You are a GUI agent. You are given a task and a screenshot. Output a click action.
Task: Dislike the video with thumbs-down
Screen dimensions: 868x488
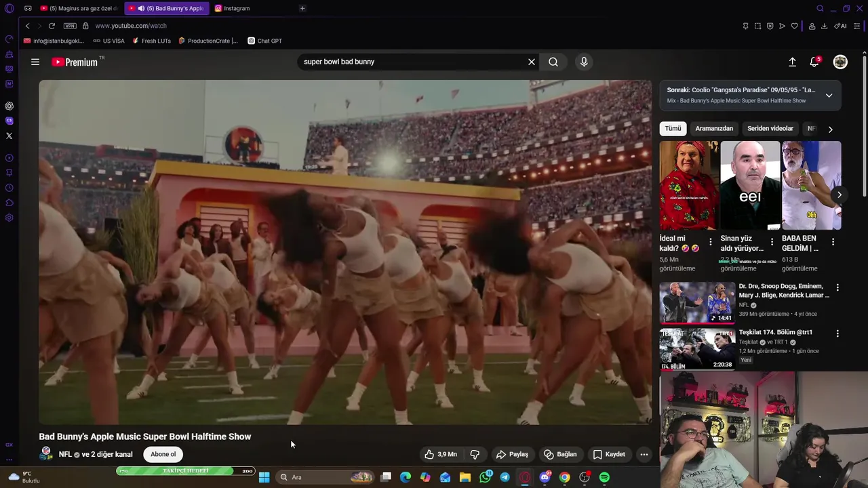pos(475,454)
